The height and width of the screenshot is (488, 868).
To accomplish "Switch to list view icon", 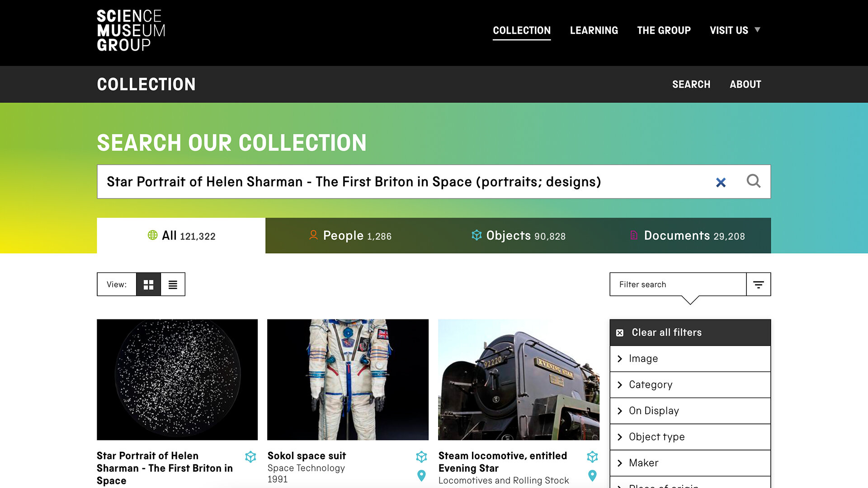I will point(173,284).
